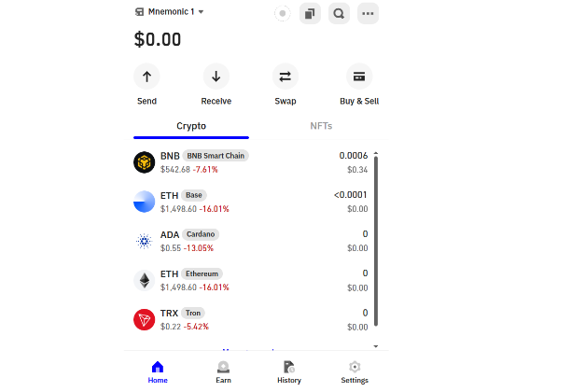Select the Home navigation button
The image size is (585, 392).
[x=158, y=371]
